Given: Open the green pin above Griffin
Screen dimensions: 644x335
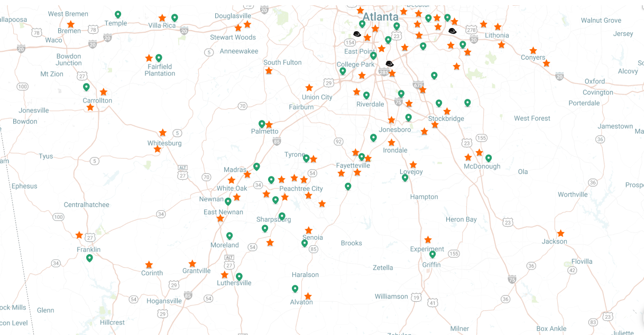Looking at the screenshot, I should click(x=433, y=255).
